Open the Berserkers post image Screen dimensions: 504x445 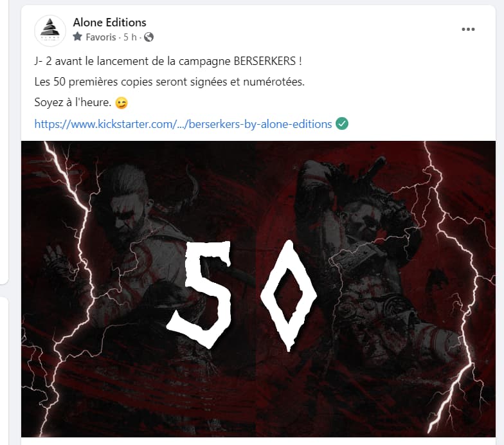point(258,289)
